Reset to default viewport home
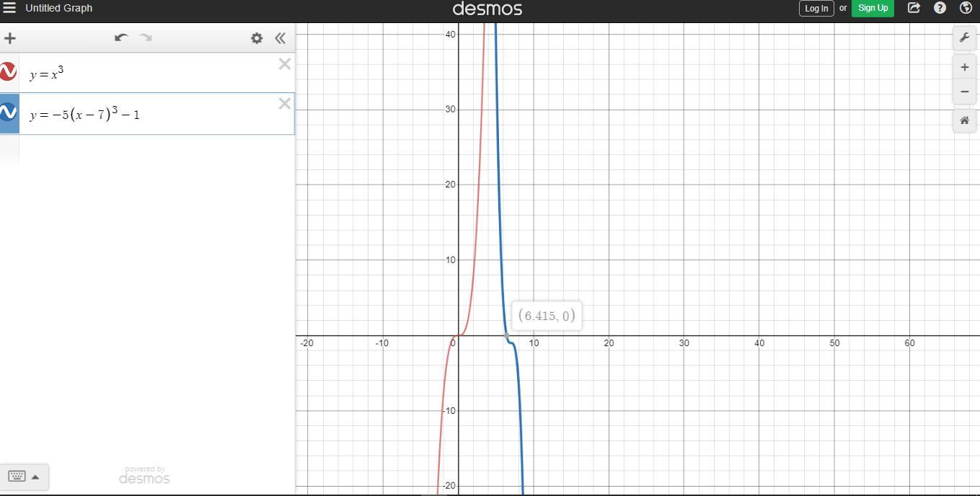The height and width of the screenshot is (496, 980). (x=965, y=120)
